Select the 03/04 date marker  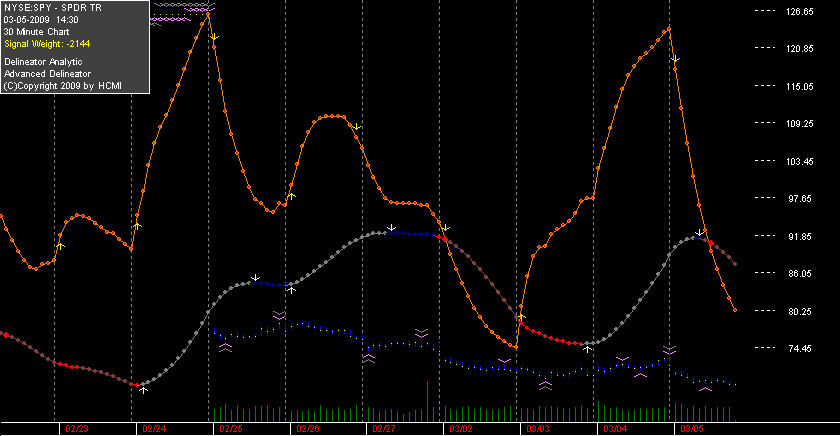pyautogui.click(x=615, y=429)
